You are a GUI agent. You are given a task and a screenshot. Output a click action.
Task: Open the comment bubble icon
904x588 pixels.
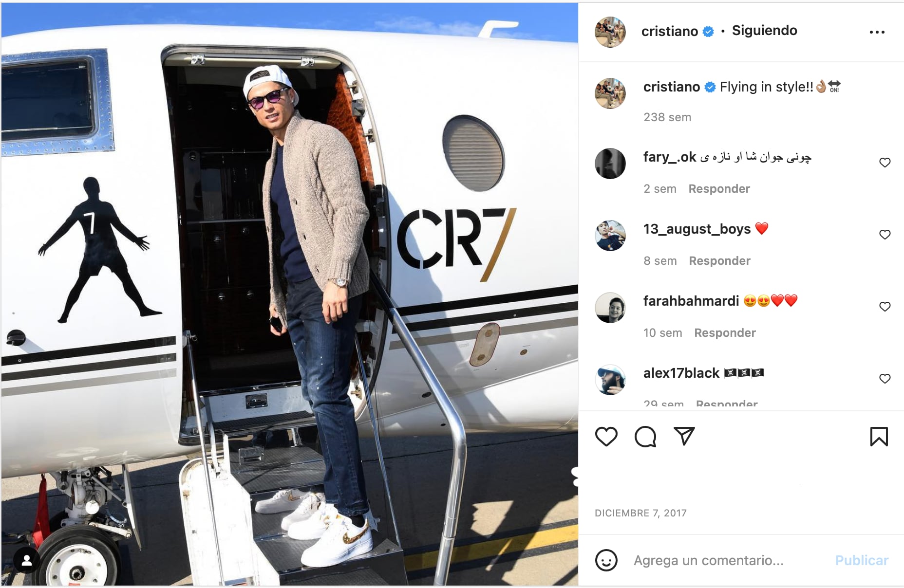click(x=645, y=436)
